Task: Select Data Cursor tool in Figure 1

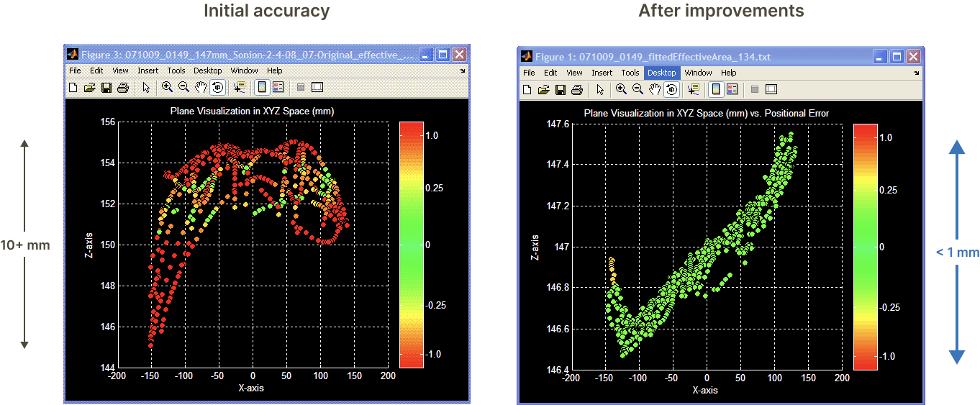Action: coord(694,89)
